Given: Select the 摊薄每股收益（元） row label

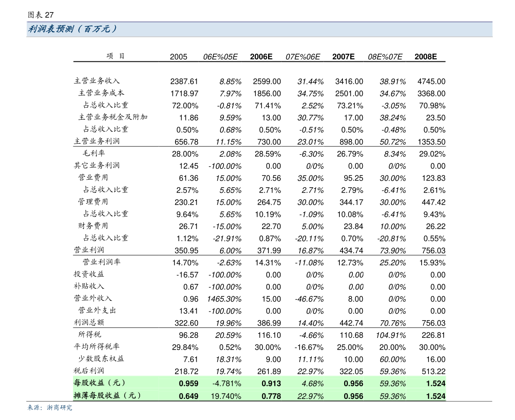Looking at the screenshot, I should click(108, 396).
